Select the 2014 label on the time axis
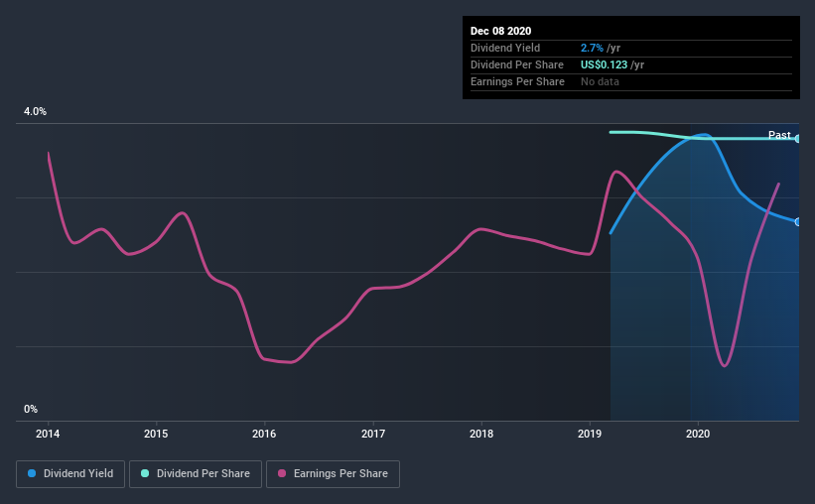This screenshot has width=815, height=504. [48, 434]
